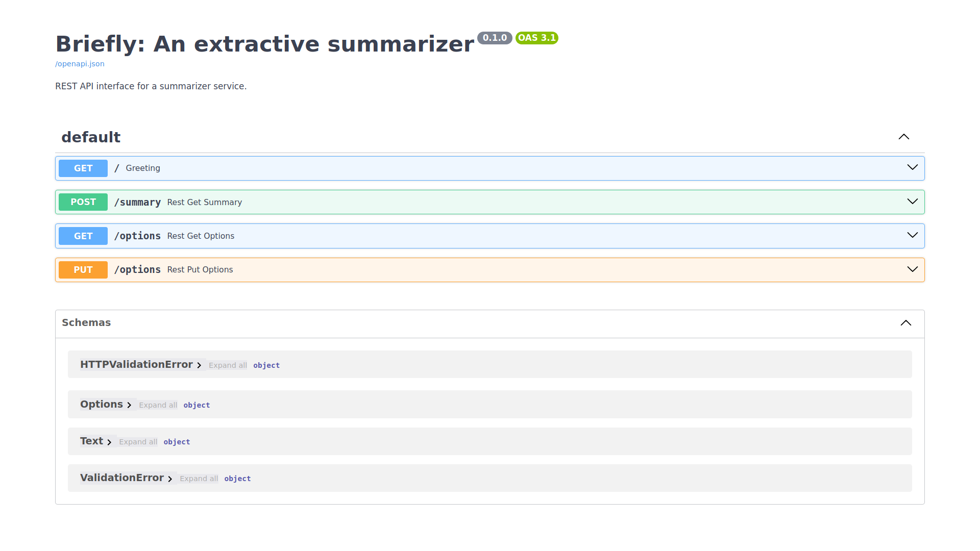Click the 0.1.0 version badge
This screenshot has width=980, height=551.
495,38
